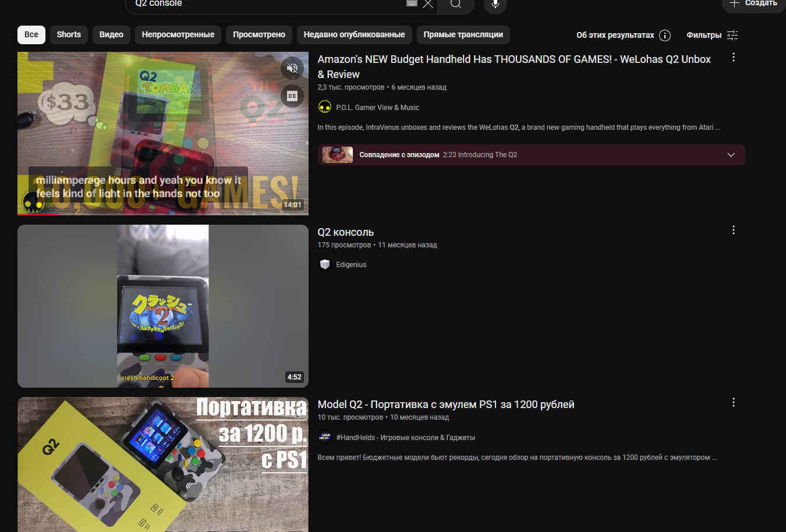Viewport: 786px width, 532px height.
Task: Select the Непросмотренные filter chip
Action: pyautogui.click(x=178, y=35)
